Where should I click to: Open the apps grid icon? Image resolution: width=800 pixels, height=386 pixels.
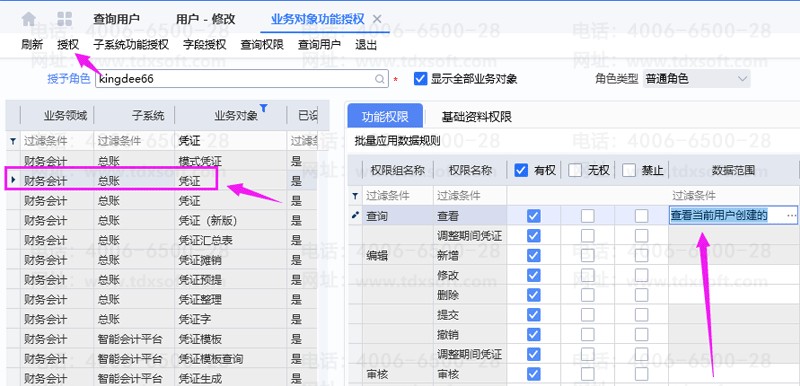[65, 19]
